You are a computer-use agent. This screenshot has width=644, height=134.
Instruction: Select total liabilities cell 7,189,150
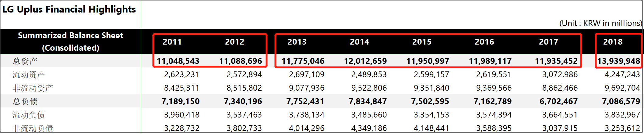coord(181,101)
